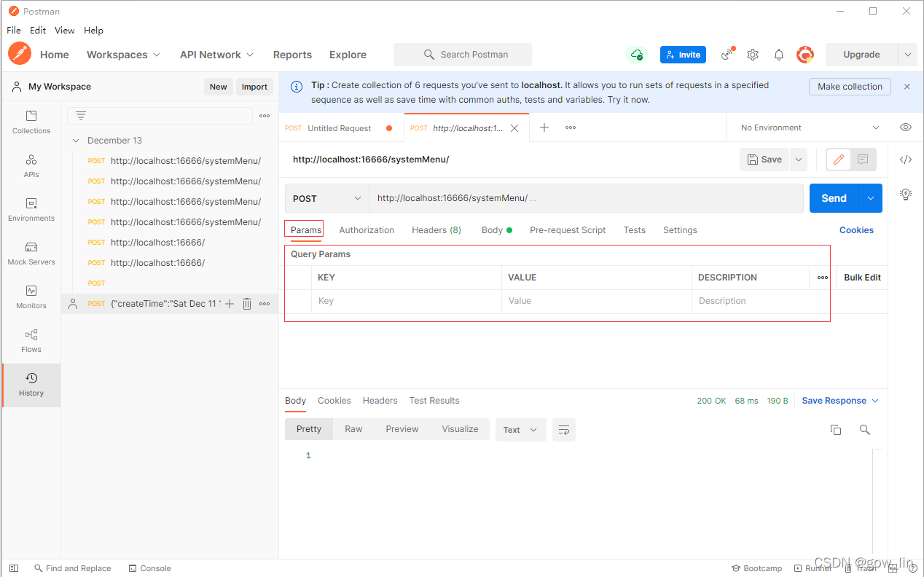
Task: Switch to the Authorization tab
Action: click(x=367, y=229)
